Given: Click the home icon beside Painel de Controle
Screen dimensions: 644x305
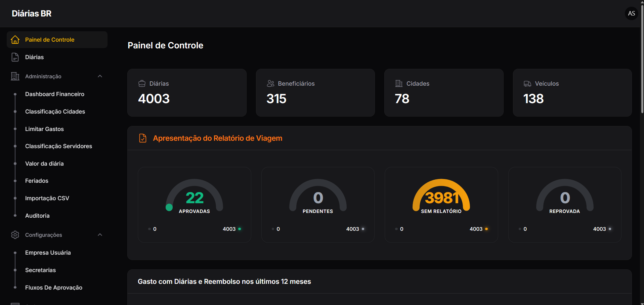Looking at the screenshot, I should coord(15,40).
